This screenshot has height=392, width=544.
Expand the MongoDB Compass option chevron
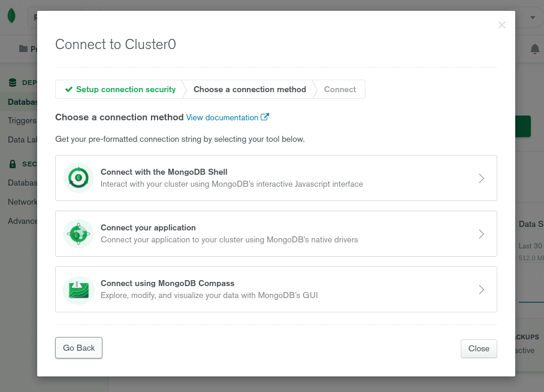click(481, 289)
